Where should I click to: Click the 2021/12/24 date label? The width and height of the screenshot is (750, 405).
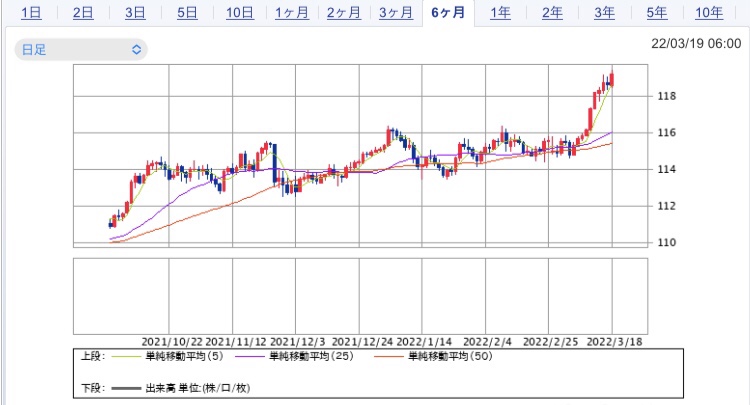click(x=362, y=342)
